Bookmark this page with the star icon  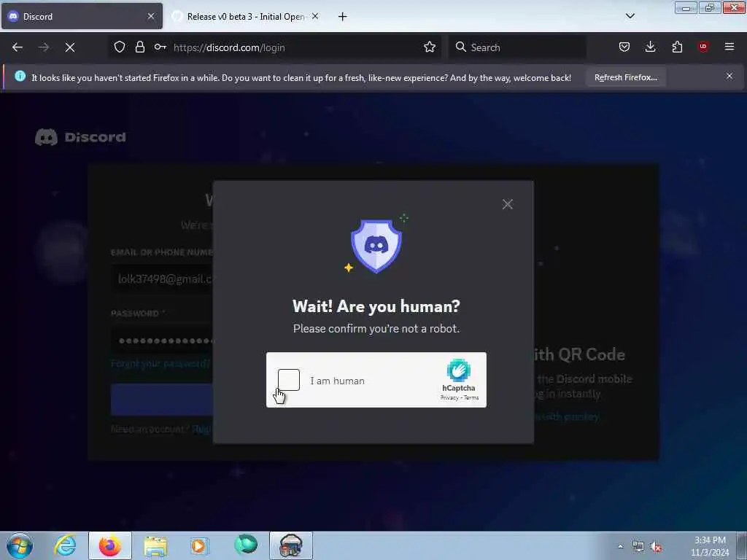tap(430, 47)
